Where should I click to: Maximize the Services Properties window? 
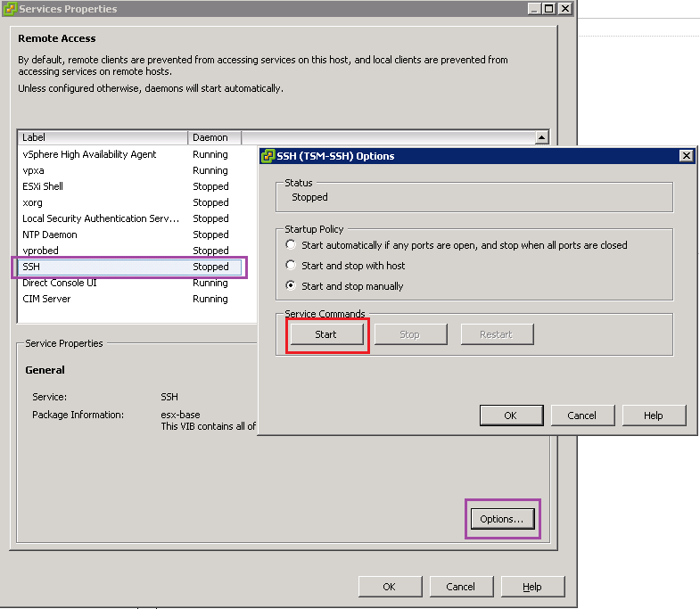click(x=549, y=9)
